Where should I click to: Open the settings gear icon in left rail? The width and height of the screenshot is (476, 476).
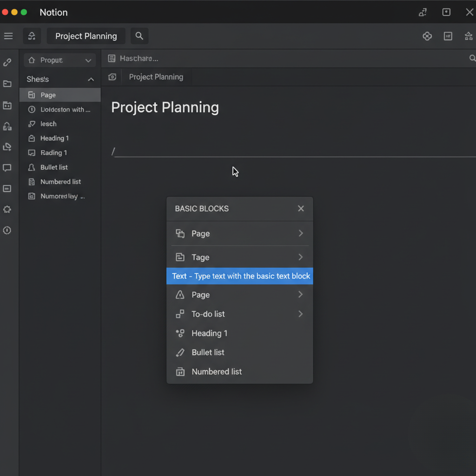pos(7,210)
